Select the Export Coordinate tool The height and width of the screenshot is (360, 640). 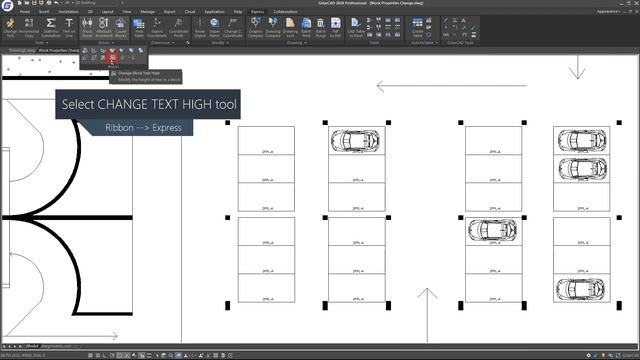[x=157, y=28]
